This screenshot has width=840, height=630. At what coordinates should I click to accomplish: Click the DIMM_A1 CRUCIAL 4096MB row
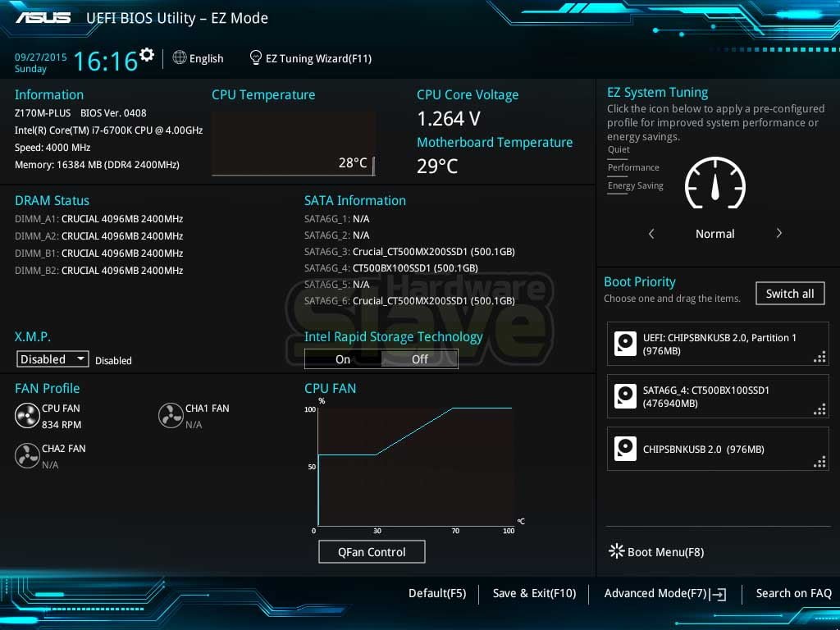click(x=99, y=218)
